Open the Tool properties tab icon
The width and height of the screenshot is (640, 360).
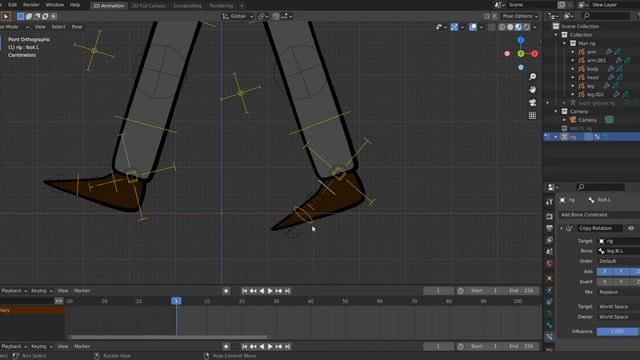tap(549, 202)
